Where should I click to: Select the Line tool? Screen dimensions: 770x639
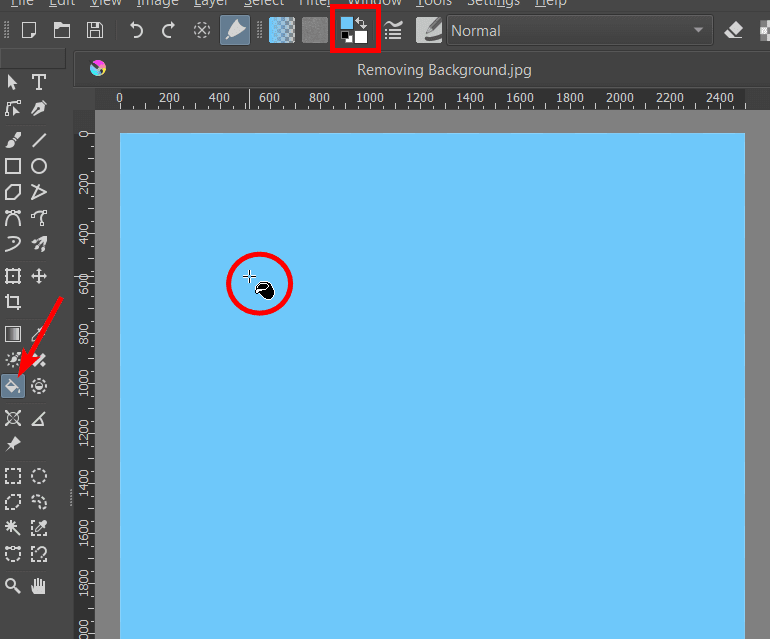39,140
